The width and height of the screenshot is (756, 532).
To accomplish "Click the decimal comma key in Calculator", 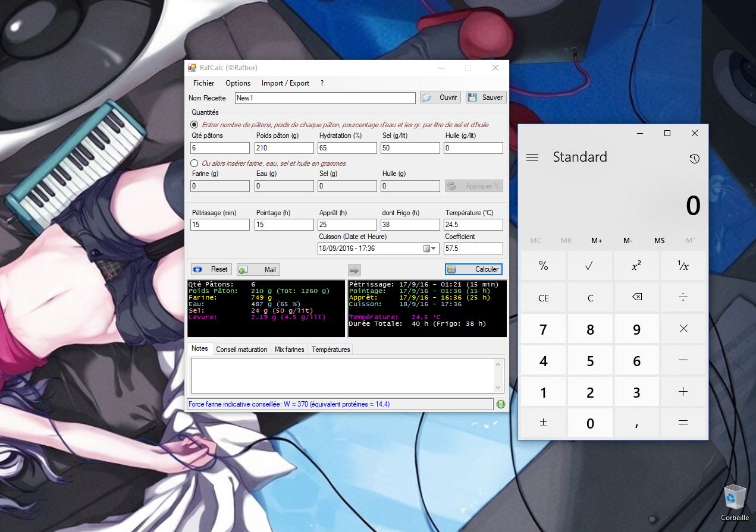I will tap(636, 423).
